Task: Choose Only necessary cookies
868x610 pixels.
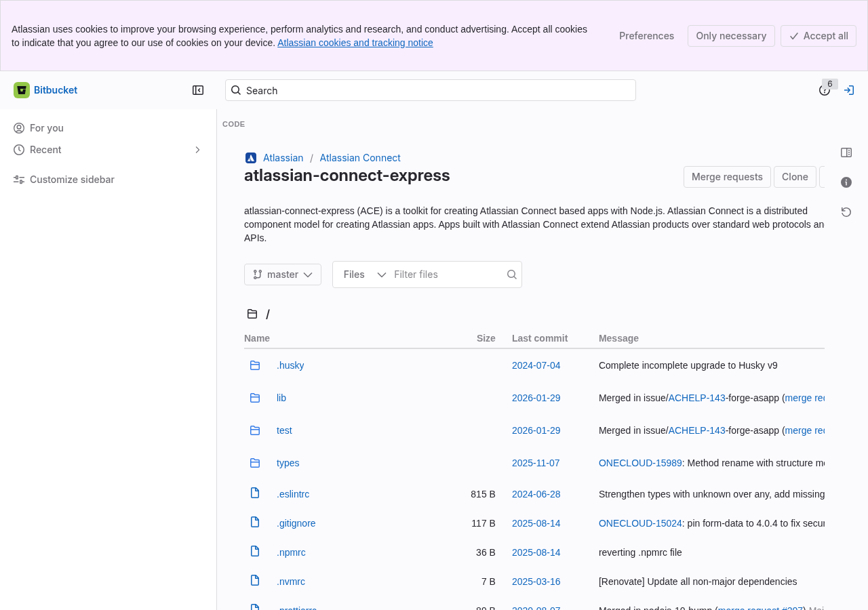Action: (x=731, y=36)
